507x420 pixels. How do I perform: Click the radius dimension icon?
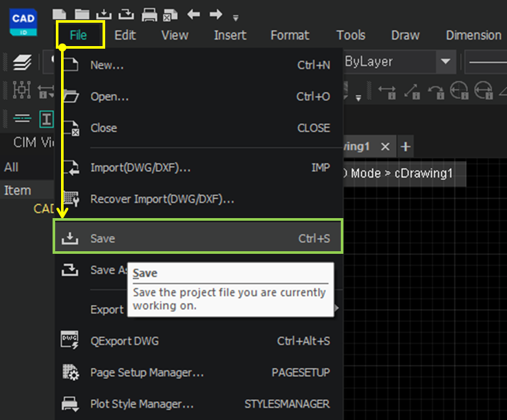[459, 90]
